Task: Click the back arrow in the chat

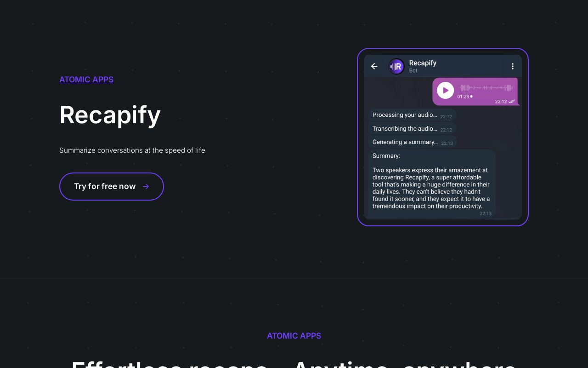Action: [374, 66]
